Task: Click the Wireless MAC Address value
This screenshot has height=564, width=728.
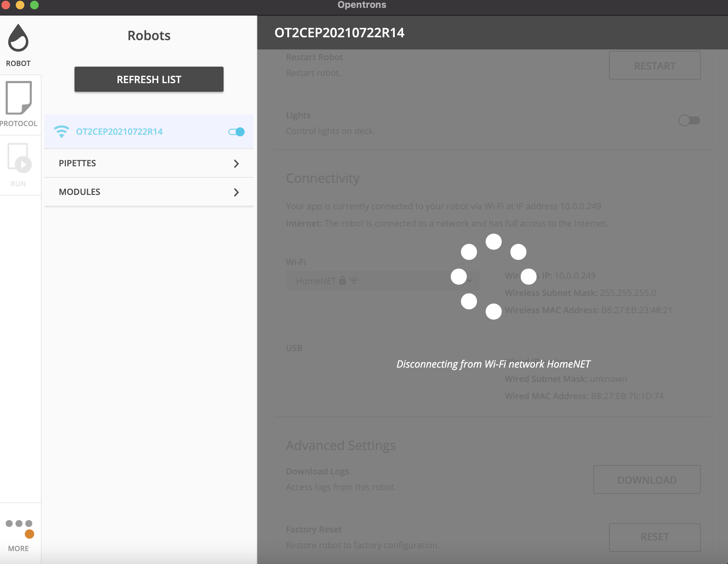Action: tap(637, 310)
